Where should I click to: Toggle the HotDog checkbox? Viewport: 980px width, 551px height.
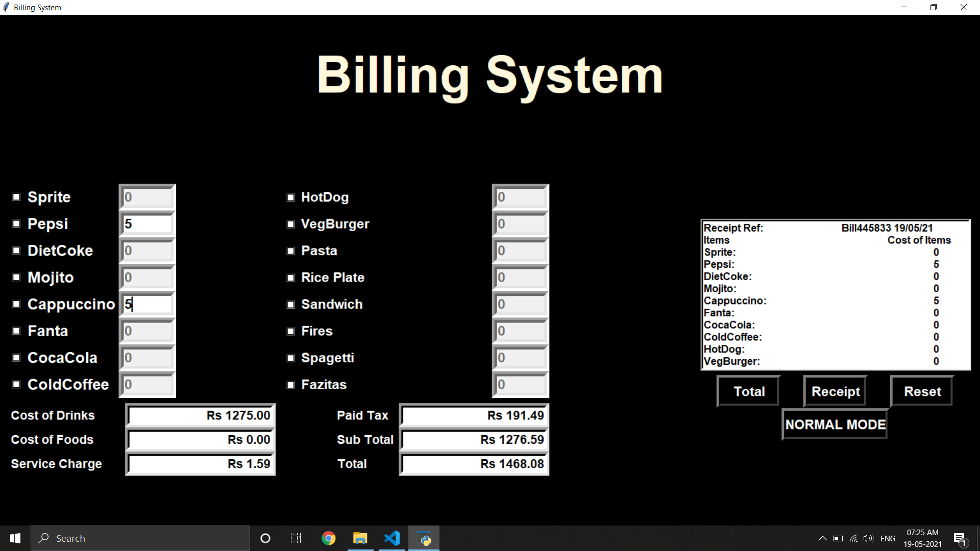pos(291,197)
